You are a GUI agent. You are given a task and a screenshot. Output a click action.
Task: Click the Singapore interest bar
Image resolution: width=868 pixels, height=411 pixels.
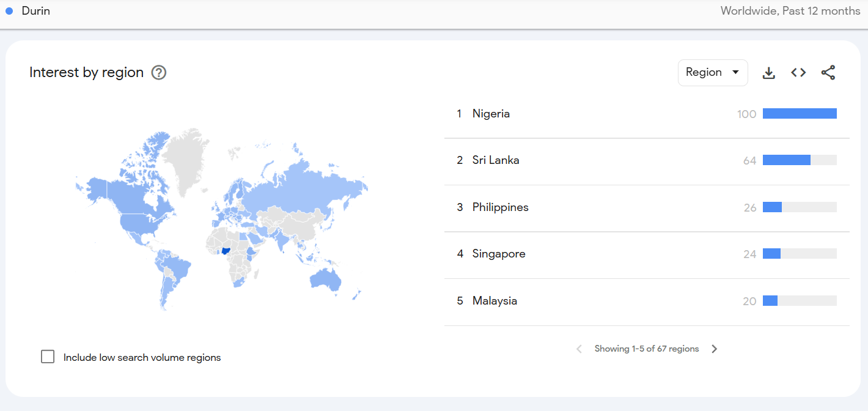(800, 254)
